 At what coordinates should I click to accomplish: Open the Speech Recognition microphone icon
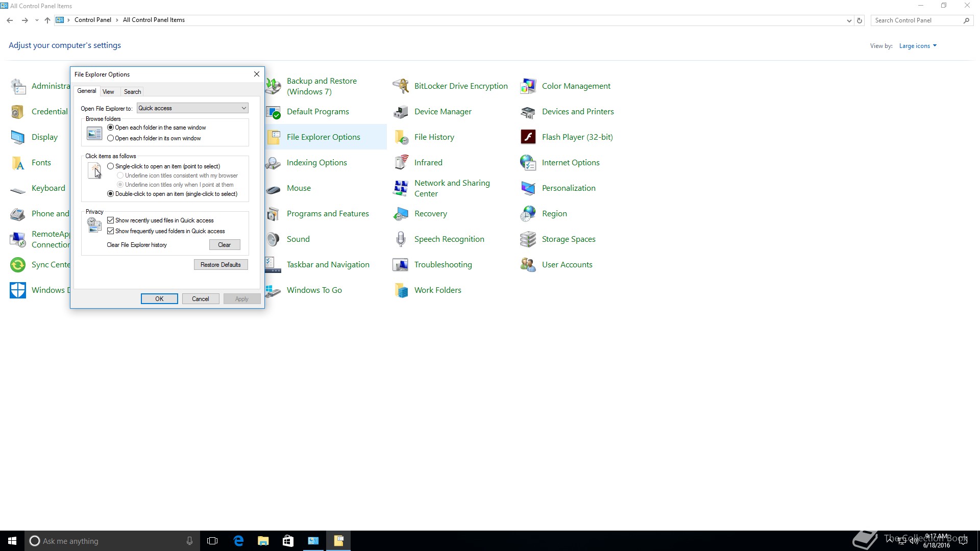(x=401, y=239)
